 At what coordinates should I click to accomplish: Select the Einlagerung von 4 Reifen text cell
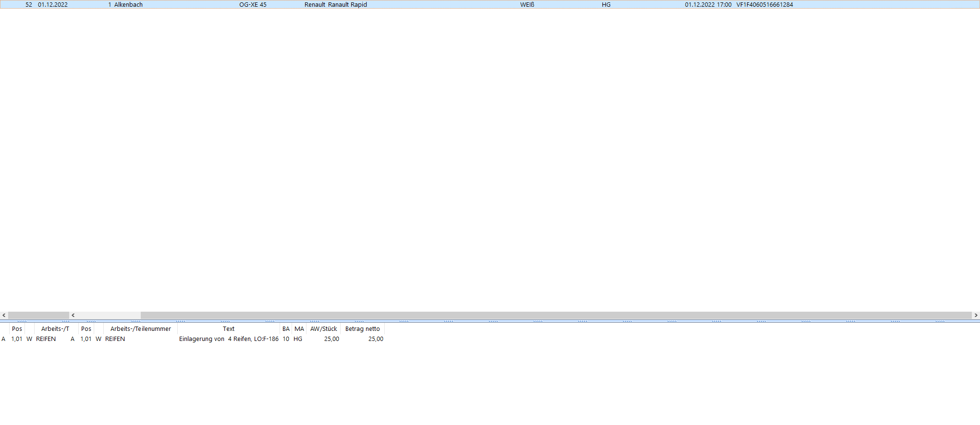coord(229,339)
